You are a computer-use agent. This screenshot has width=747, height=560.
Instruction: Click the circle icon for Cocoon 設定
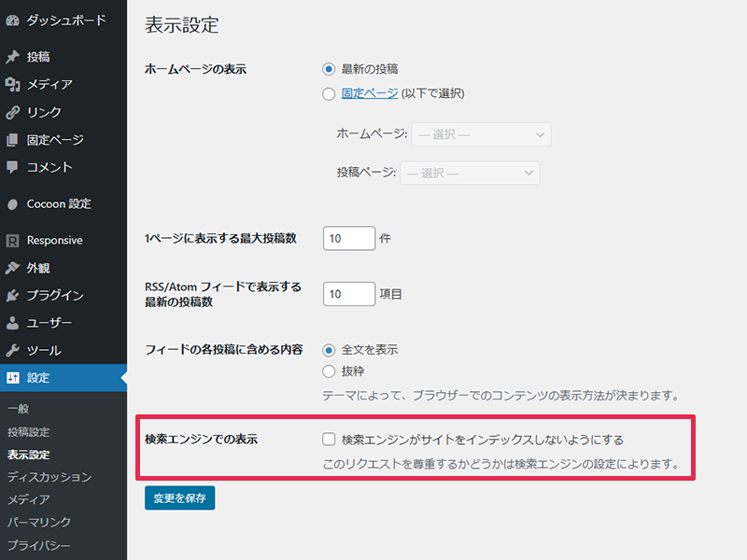tap(13, 204)
